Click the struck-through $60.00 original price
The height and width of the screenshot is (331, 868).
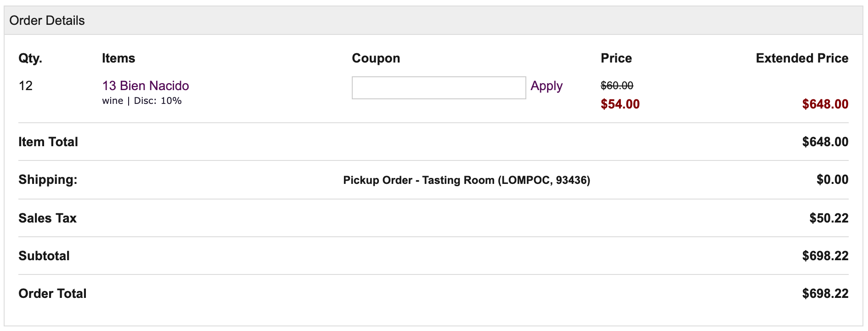pyautogui.click(x=617, y=86)
